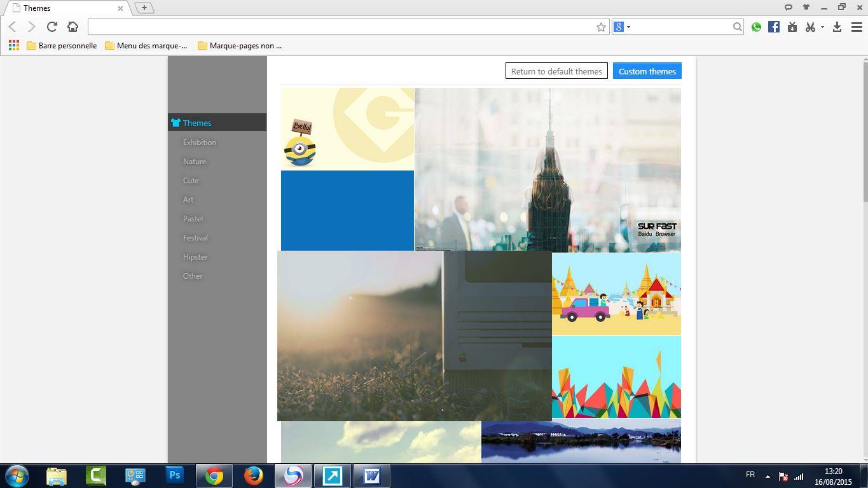868x488 pixels.
Task: Open the home page via house icon
Action: pyautogui.click(x=73, y=27)
